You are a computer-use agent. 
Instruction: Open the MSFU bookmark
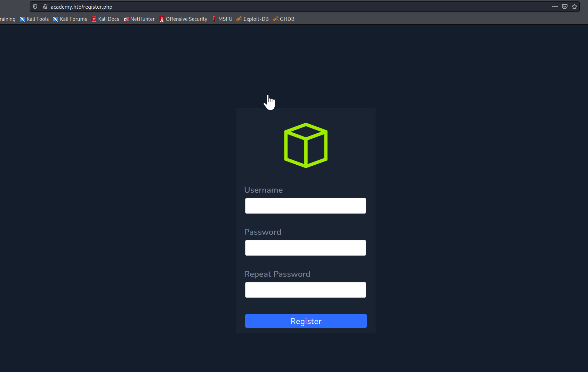[x=222, y=19]
